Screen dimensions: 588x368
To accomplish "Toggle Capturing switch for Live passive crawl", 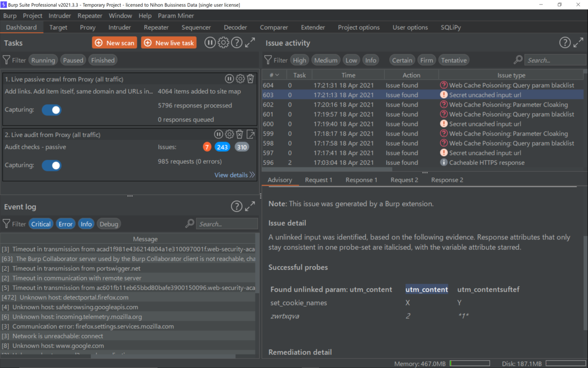I will 51,109.
